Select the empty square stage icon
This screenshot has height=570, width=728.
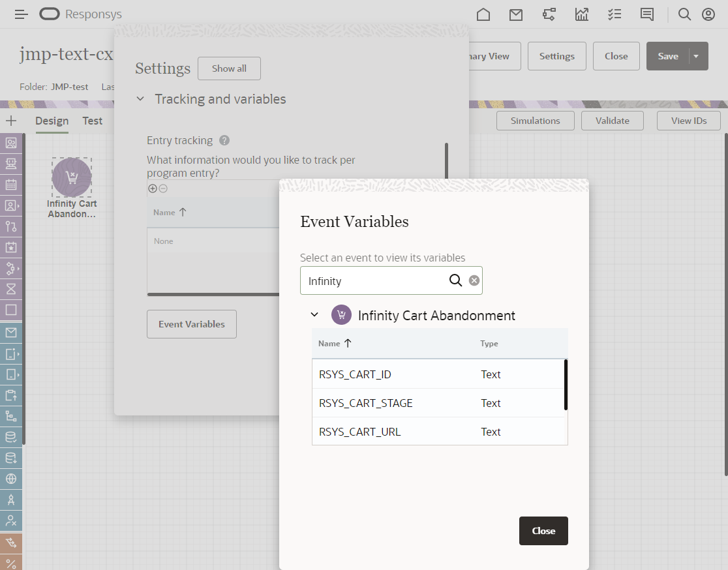pyautogui.click(x=11, y=310)
